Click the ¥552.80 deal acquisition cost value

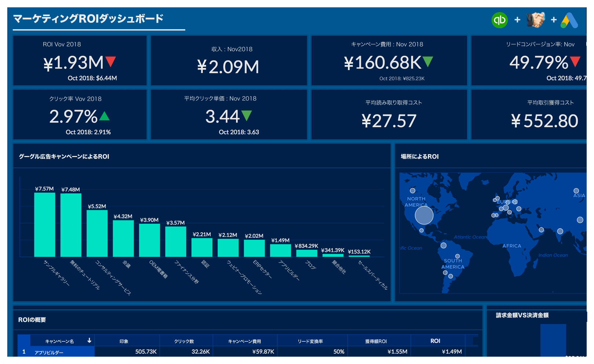click(x=545, y=121)
